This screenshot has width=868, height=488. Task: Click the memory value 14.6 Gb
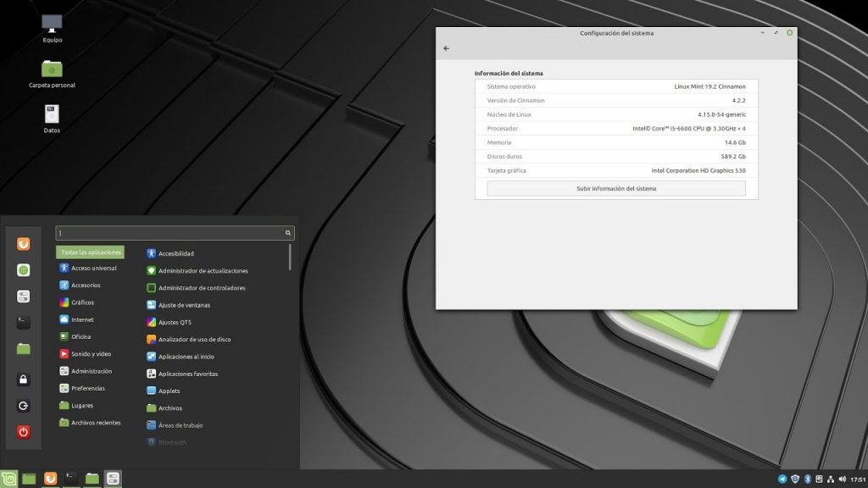tap(735, 142)
